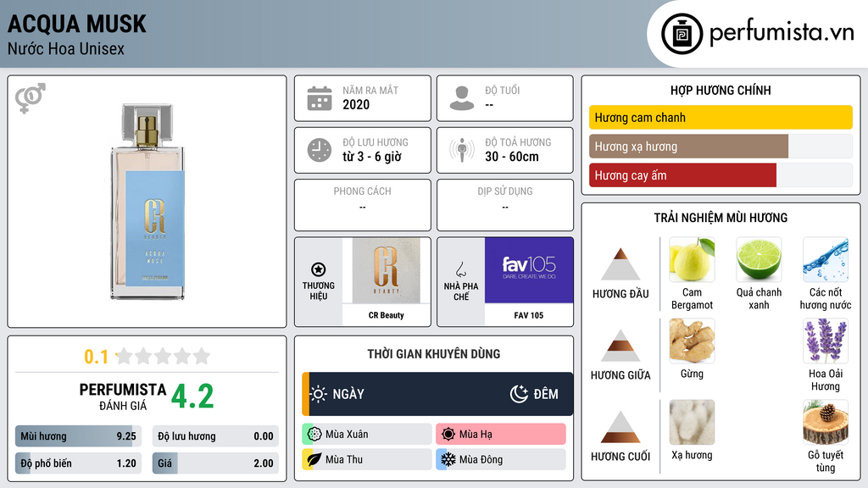This screenshot has height=488, width=868.
Task: Click the launch year value 2020
Action: (356, 104)
